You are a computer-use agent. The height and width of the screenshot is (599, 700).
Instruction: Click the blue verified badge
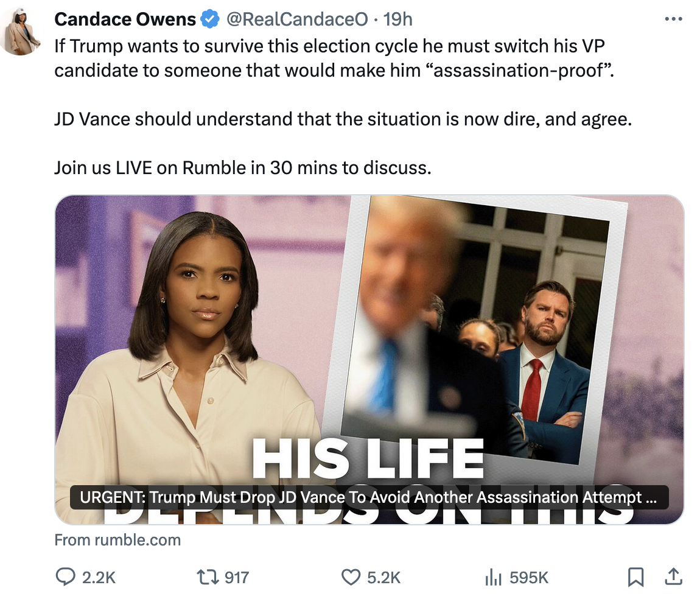210,19
